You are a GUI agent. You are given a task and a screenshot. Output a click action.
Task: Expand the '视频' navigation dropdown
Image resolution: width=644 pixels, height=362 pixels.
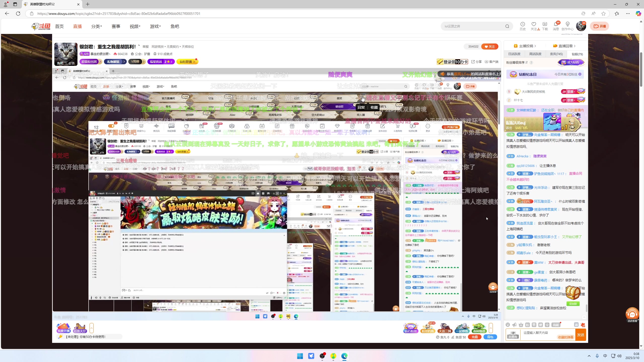pyautogui.click(x=135, y=26)
